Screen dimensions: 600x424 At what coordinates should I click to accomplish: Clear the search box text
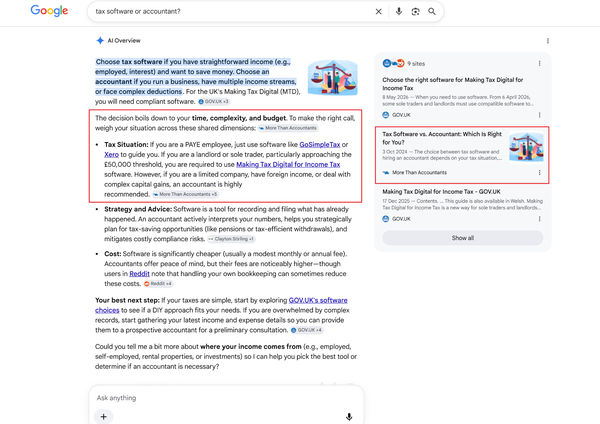[378, 11]
